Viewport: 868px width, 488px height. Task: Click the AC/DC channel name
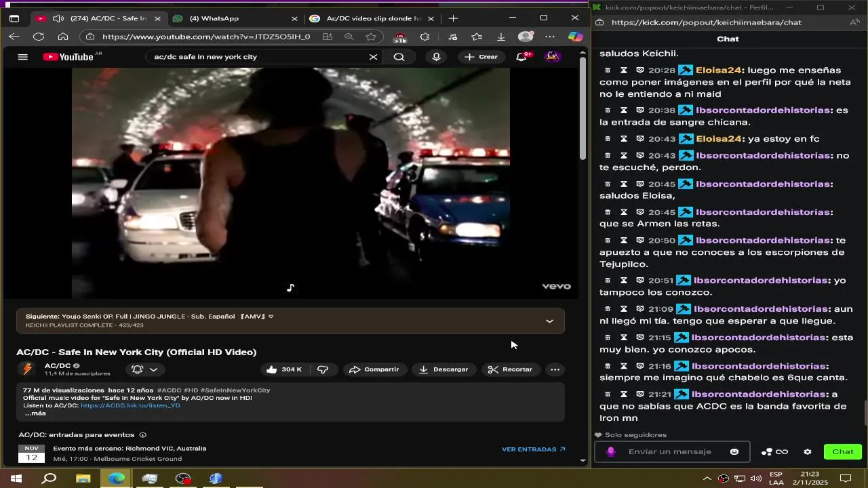tap(58, 365)
